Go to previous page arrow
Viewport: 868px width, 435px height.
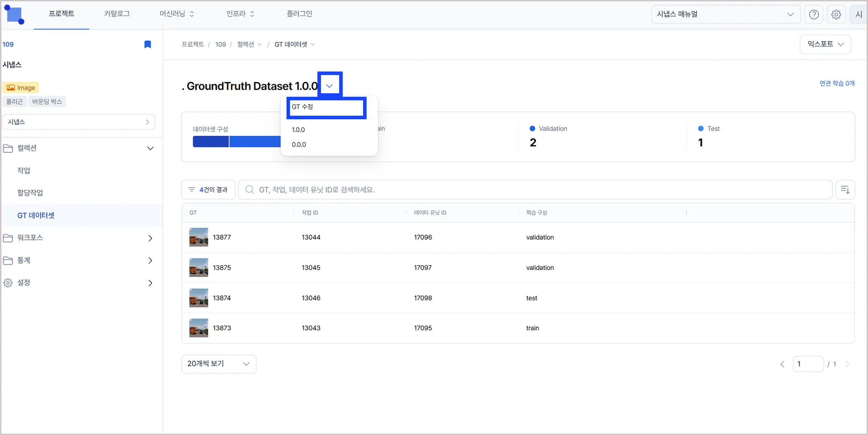782,364
